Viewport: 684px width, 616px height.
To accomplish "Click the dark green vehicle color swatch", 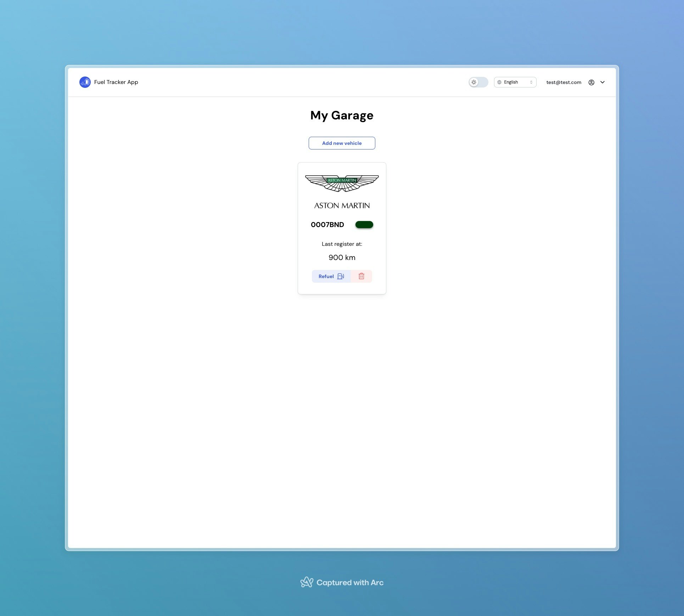I will 364,225.
